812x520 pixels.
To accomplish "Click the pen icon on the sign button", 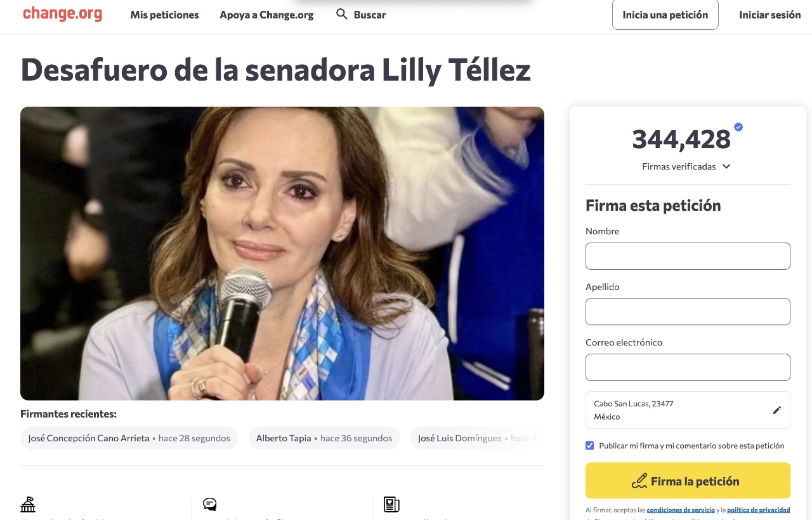I will click(x=639, y=481).
